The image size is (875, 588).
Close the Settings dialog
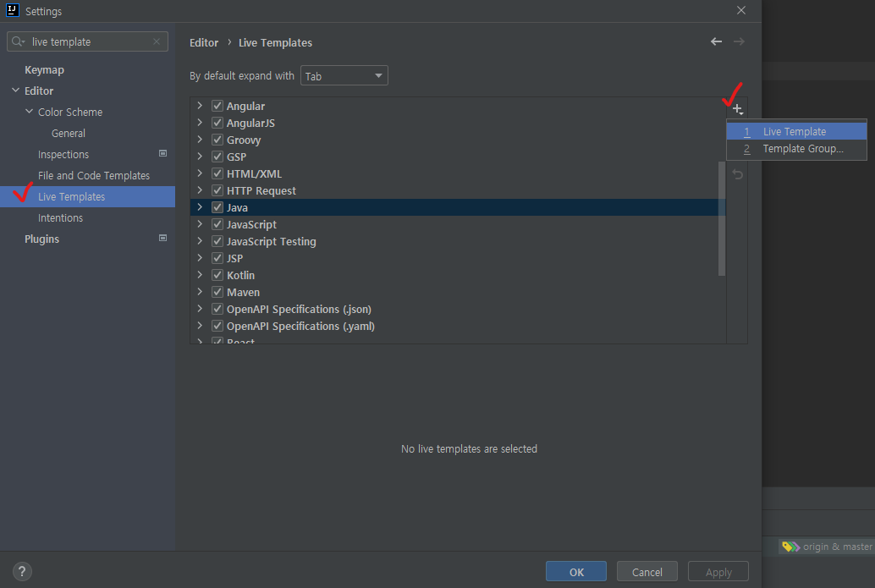[x=741, y=11]
